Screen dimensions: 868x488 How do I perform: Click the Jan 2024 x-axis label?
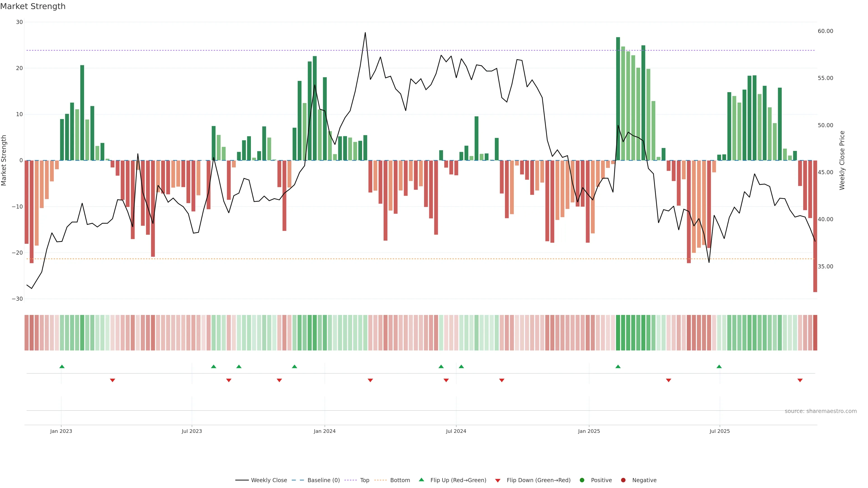pos(325,431)
